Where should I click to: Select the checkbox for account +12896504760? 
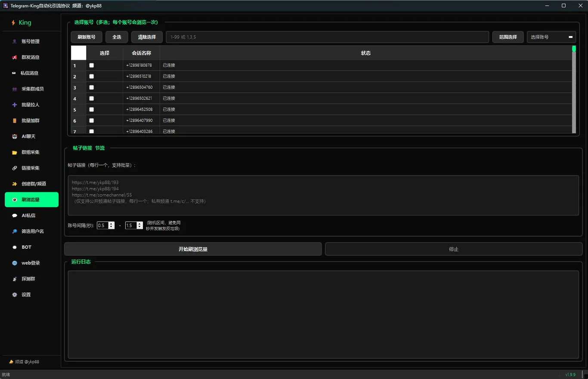coord(91,87)
